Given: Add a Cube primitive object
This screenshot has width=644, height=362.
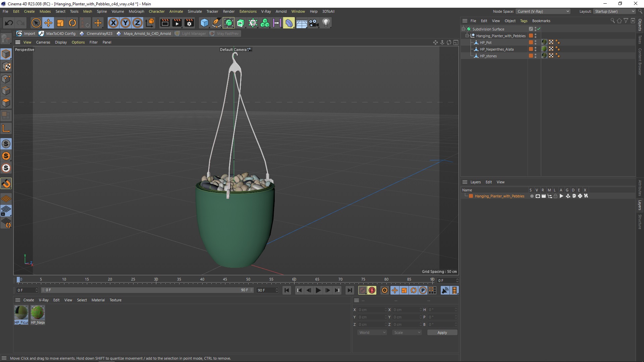Looking at the screenshot, I should pos(204,23).
